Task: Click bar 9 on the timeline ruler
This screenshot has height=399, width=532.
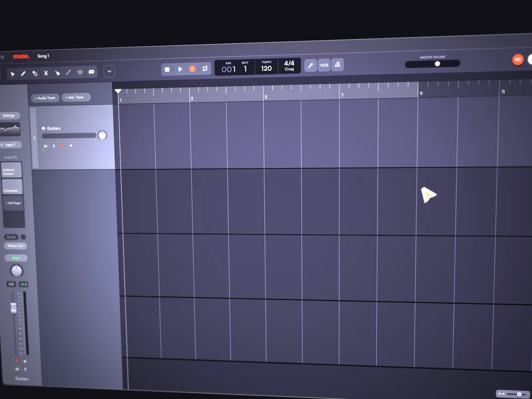Action: 421,93
